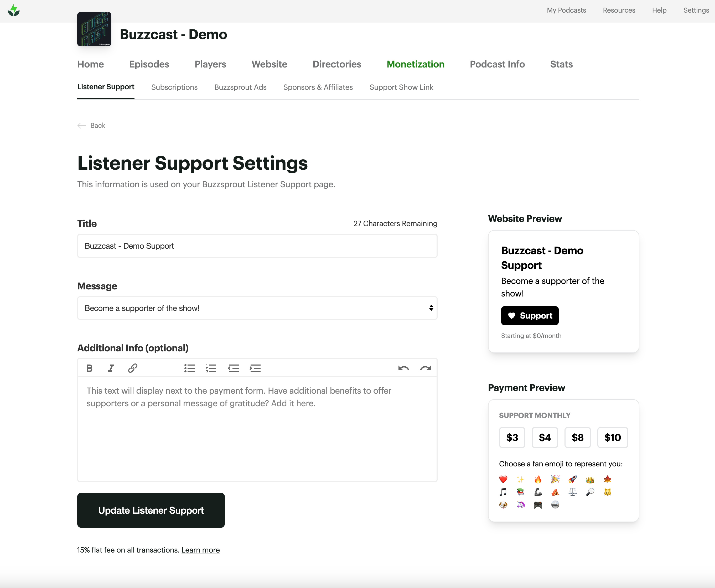Switch to the Subscriptions tab
715x588 pixels.
click(x=174, y=87)
